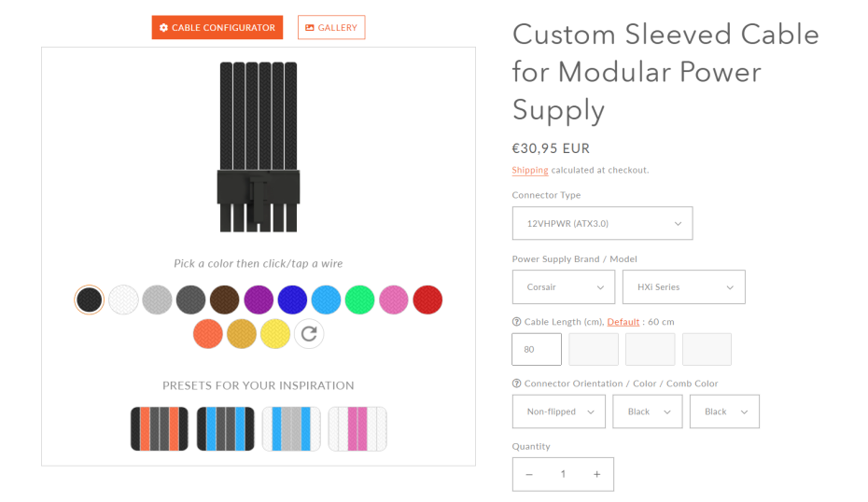Select the purple sleeve color swatch
Image resolution: width=868 pixels, height=502 pixels.
pos(259,300)
